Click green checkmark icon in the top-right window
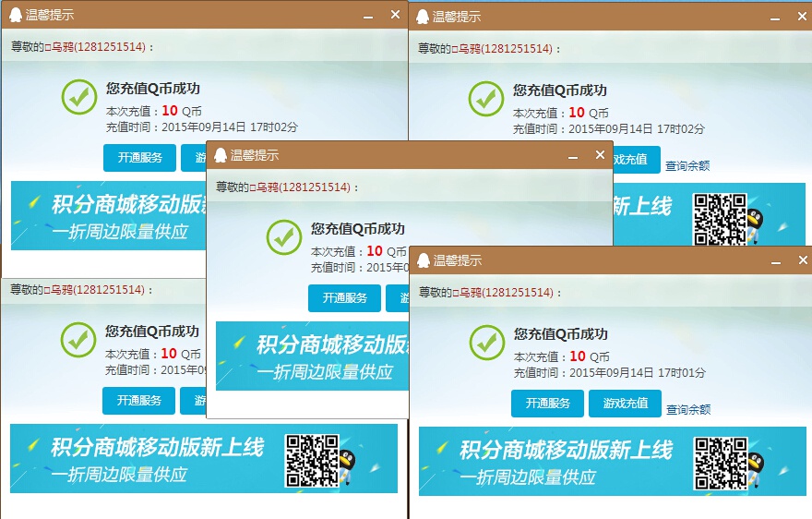This screenshot has width=812, height=519. [x=486, y=99]
